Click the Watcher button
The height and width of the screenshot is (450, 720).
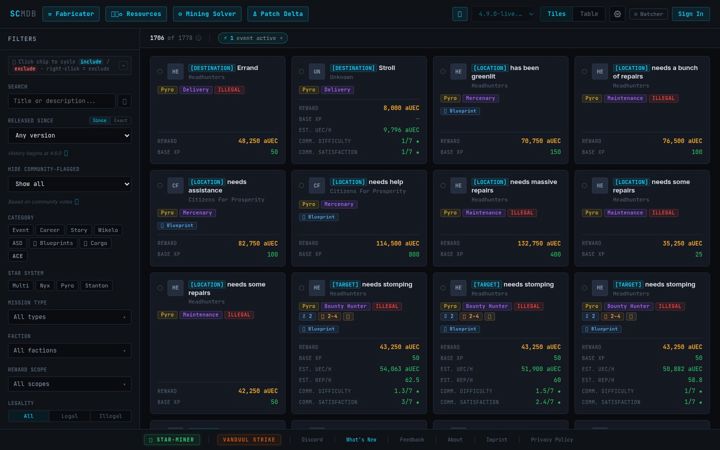[648, 14]
